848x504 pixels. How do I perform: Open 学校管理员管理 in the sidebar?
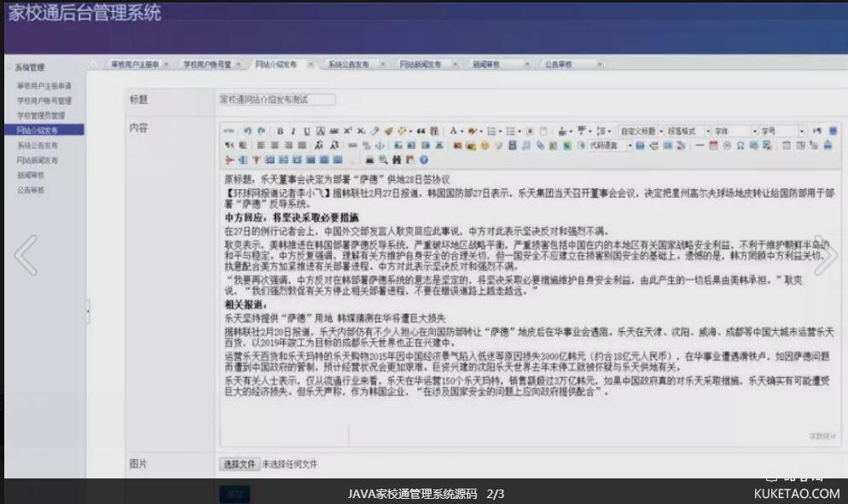tap(41, 116)
